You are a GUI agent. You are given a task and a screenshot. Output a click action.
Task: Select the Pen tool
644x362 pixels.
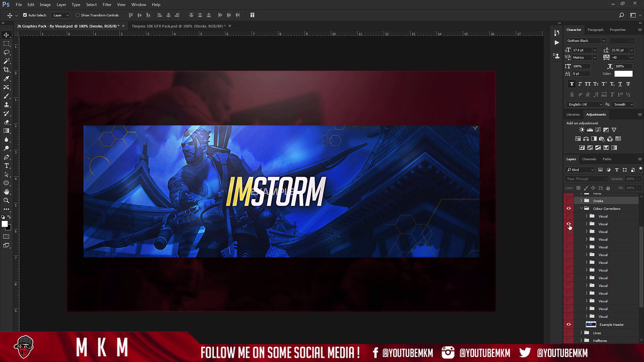coord(6,157)
